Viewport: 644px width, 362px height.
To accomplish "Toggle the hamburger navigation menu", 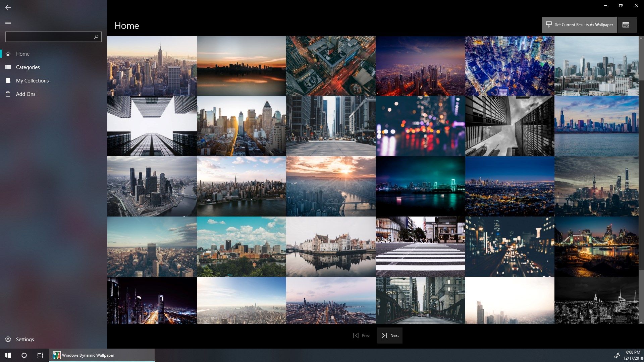I will coord(8,22).
